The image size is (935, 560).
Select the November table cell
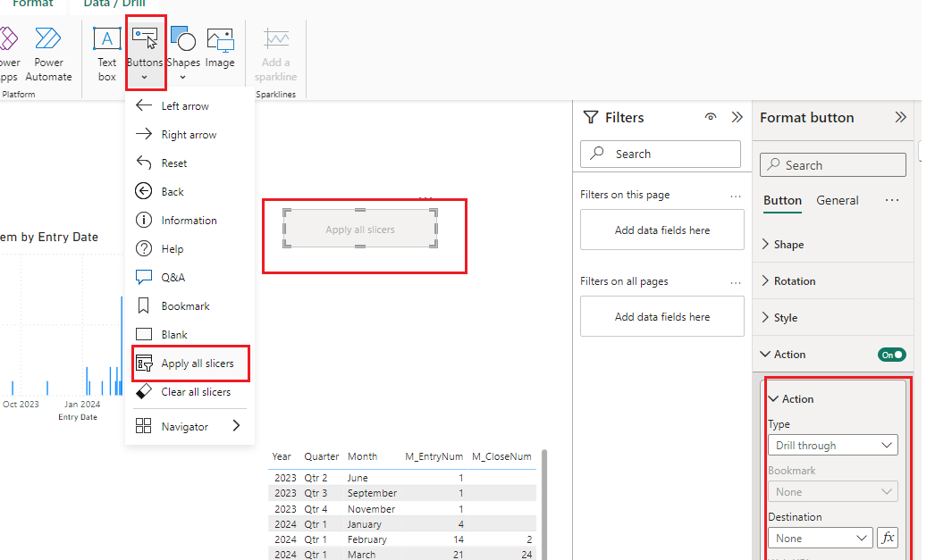371,509
